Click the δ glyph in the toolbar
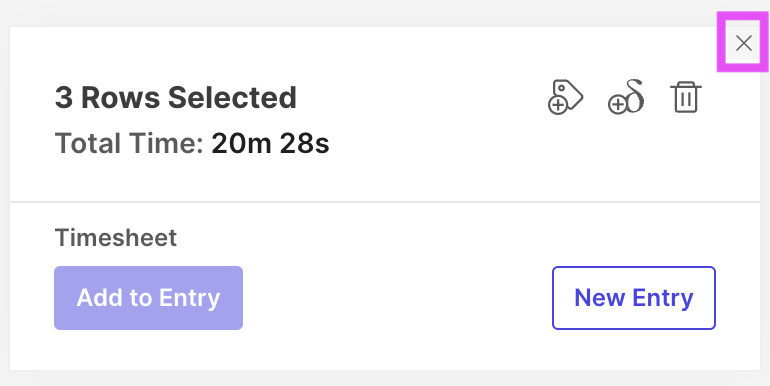The width and height of the screenshot is (770, 386). (x=633, y=95)
